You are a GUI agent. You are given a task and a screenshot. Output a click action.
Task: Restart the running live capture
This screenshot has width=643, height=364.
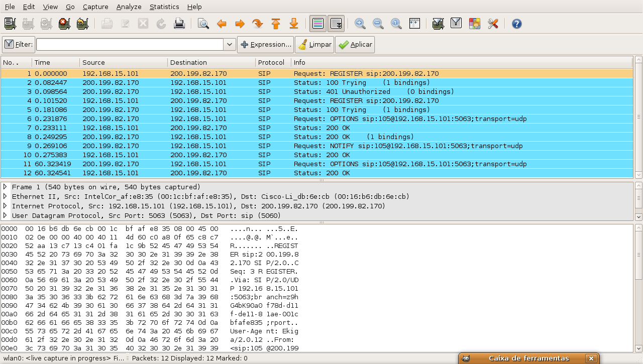click(x=82, y=24)
